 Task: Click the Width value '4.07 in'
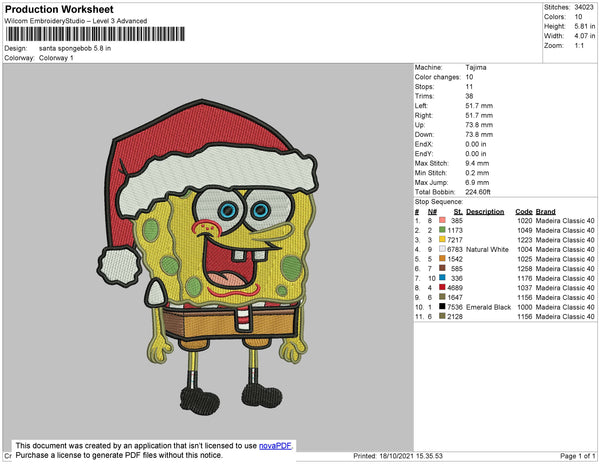point(584,36)
